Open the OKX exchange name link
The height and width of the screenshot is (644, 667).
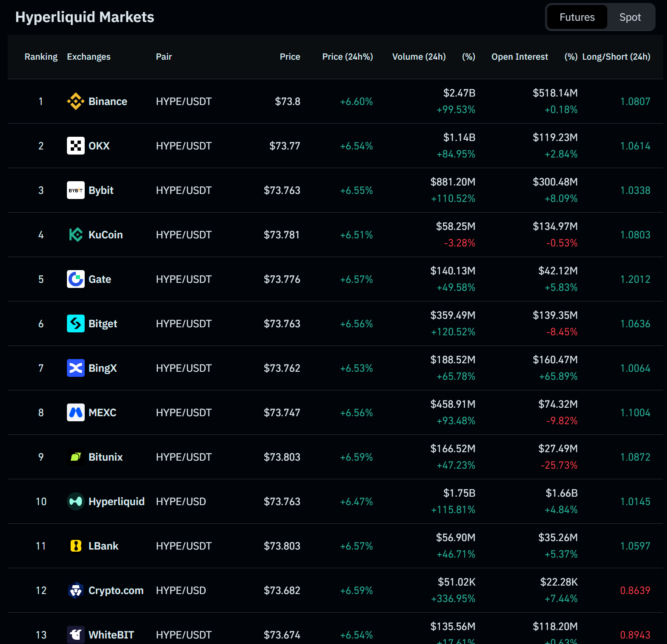[x=99, y=146]
